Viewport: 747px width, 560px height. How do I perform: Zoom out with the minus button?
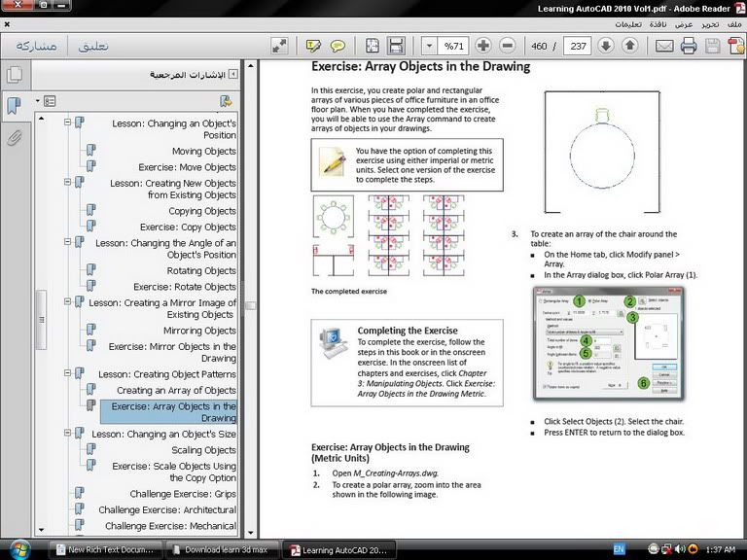coord(508,46)
